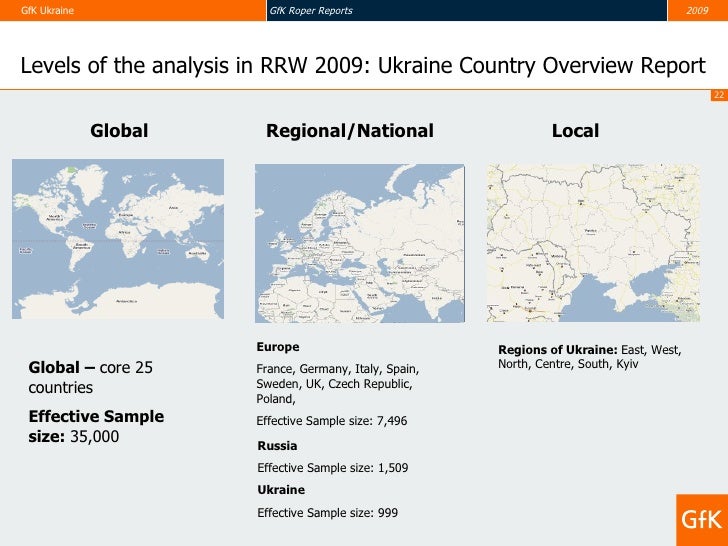The height and width of the screenshot is (546, 728).
Task: Click 'Effective Sample size: 7,496' line
Action: [x=332, y=421]
